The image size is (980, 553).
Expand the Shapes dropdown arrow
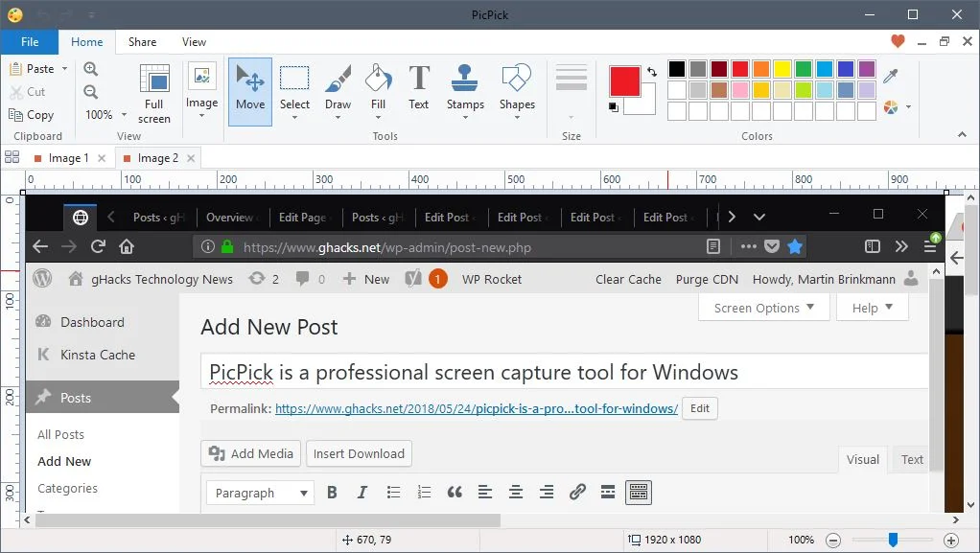point(517,118)
